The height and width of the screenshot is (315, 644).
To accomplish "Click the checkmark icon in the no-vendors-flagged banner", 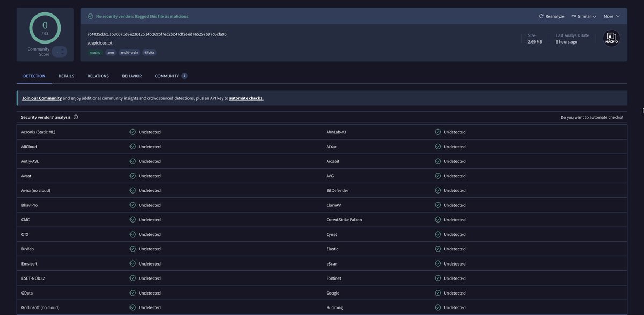I will pos(90,17).
